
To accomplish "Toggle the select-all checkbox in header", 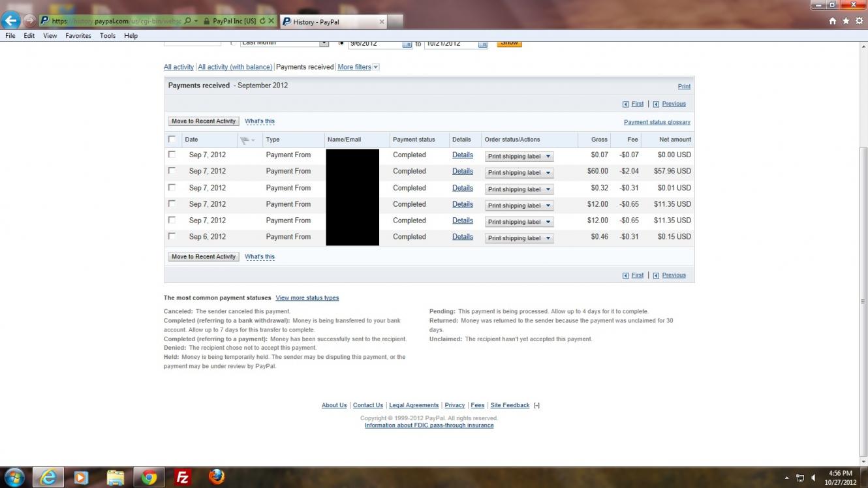I will pos(172,139).
